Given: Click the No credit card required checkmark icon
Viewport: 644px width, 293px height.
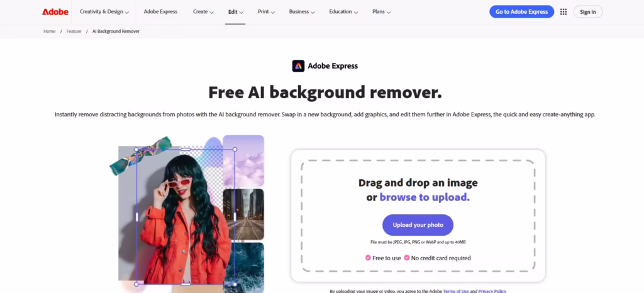Looking at the screenshot, I should point(407,258).
